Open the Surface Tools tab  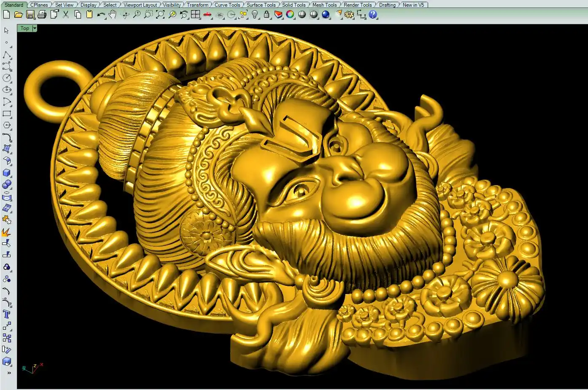pyautogui.click(x=261, y=5)
